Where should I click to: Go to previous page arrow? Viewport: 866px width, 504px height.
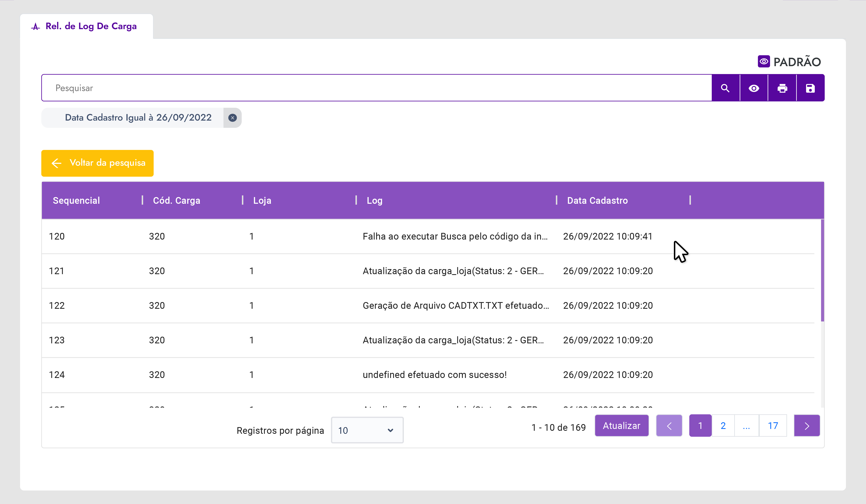point(669,426)
